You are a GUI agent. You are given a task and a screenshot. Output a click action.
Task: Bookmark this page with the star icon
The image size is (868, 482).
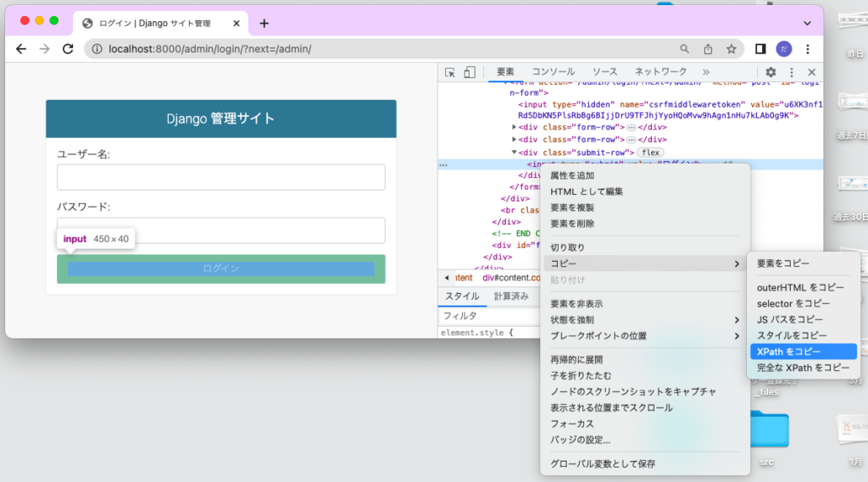tap(731, 49)
